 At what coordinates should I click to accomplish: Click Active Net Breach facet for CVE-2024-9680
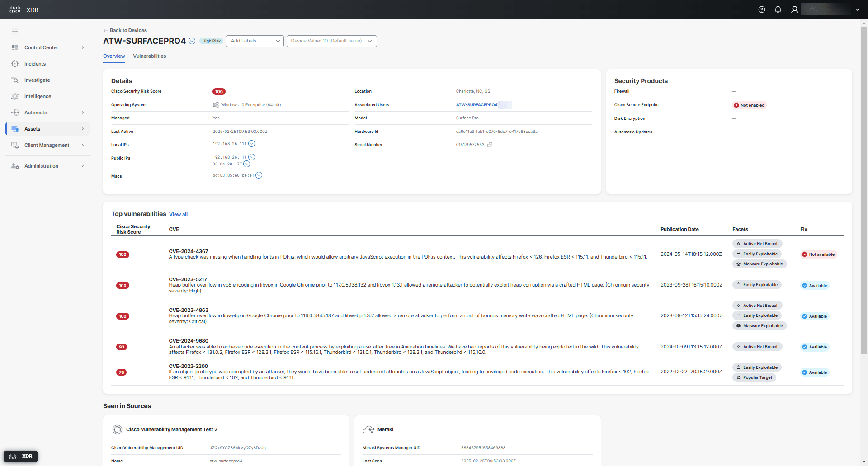[757, 347]
